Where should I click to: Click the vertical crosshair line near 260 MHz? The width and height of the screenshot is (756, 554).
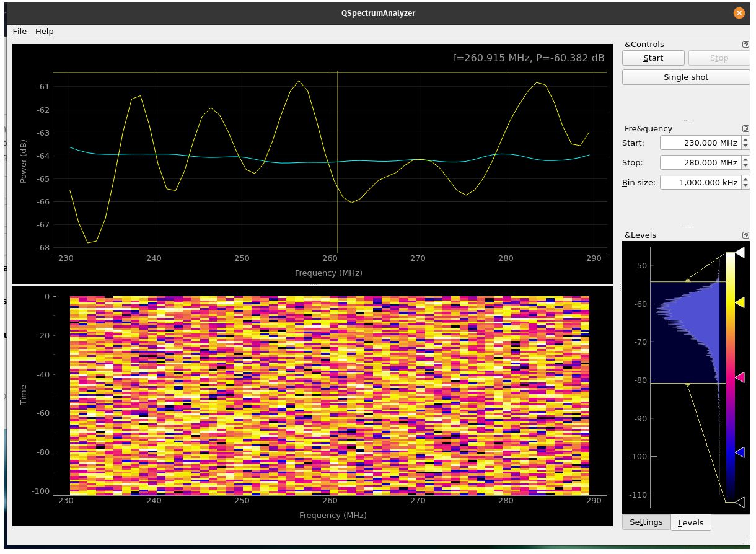(x=338, y=161)
